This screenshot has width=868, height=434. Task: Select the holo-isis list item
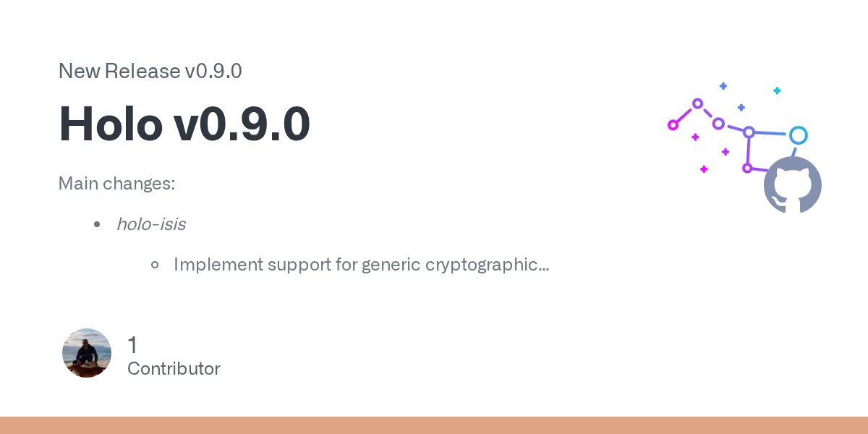(150, 224)
